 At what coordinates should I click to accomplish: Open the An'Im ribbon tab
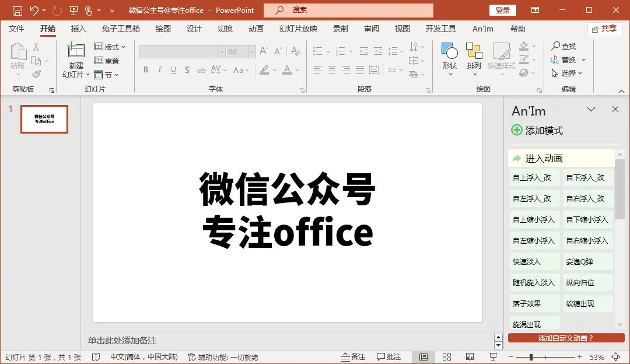pyautogui.click(x=483, y=29)
